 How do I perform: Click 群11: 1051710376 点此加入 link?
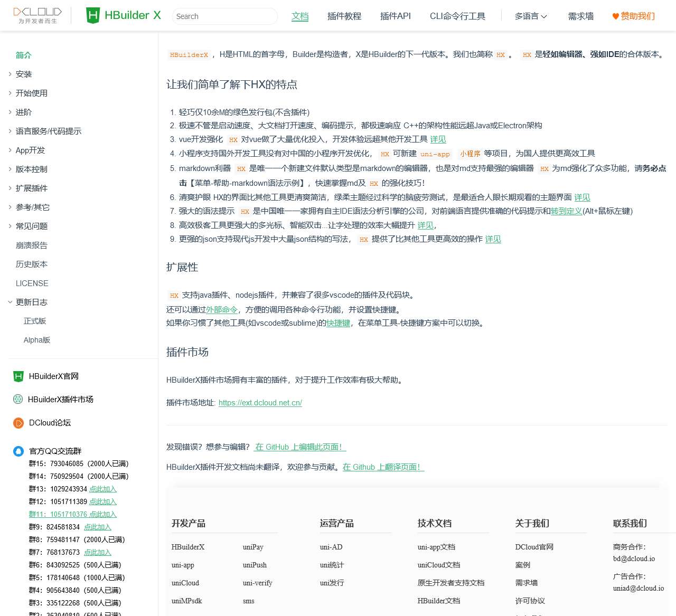(x=73, y=515)
